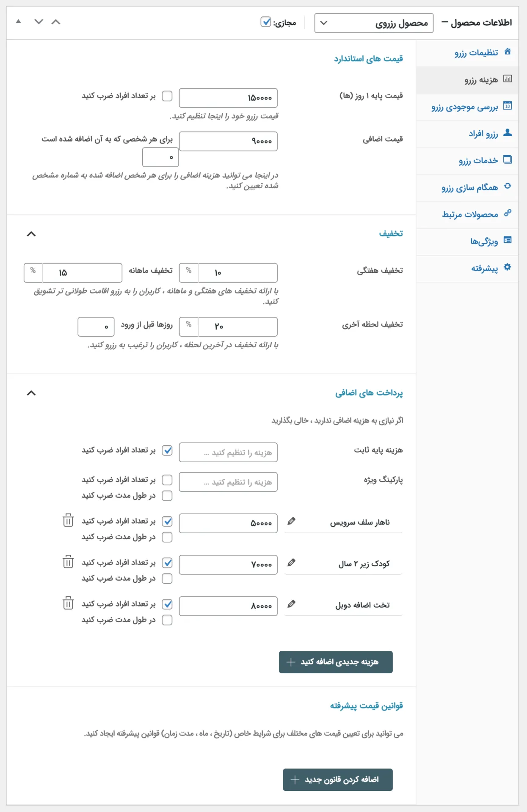Open the محصول رزروی product type dropdown
Viewport: 527px width, 812px height.
[x=374, y=23]
